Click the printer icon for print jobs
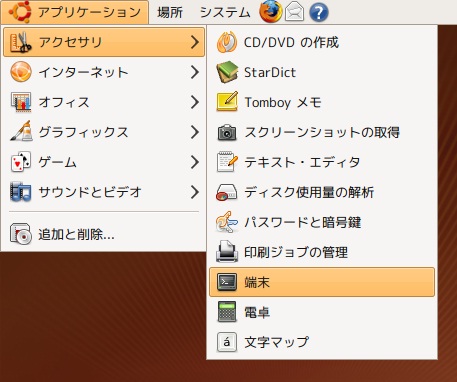The image size is (457, 382). pos(227,252)
